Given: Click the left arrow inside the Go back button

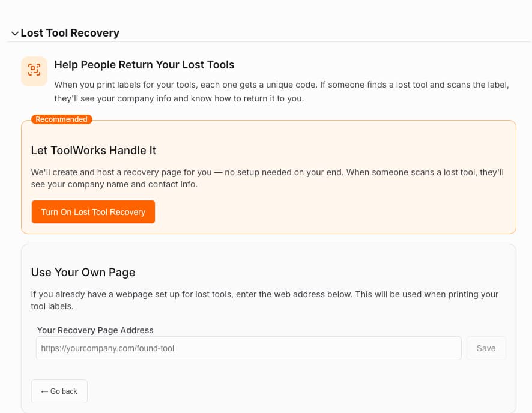Looking at the screenshot, I should tap(45, 391).
